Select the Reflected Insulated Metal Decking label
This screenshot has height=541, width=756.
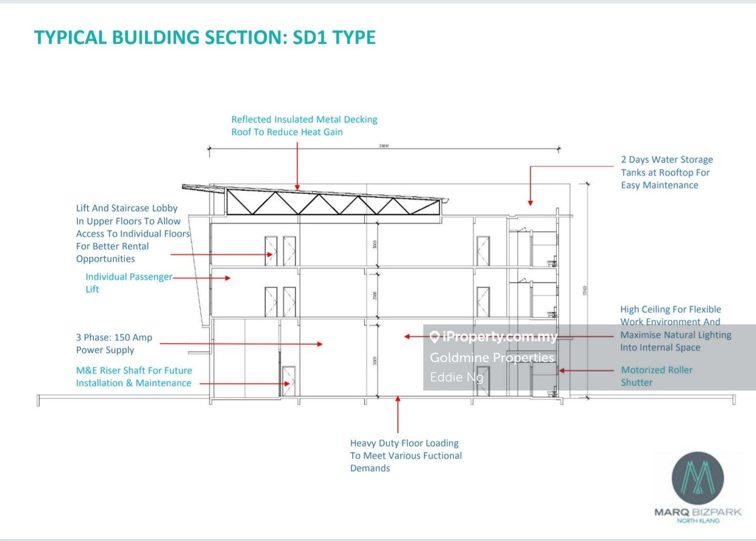coord(304,126)
